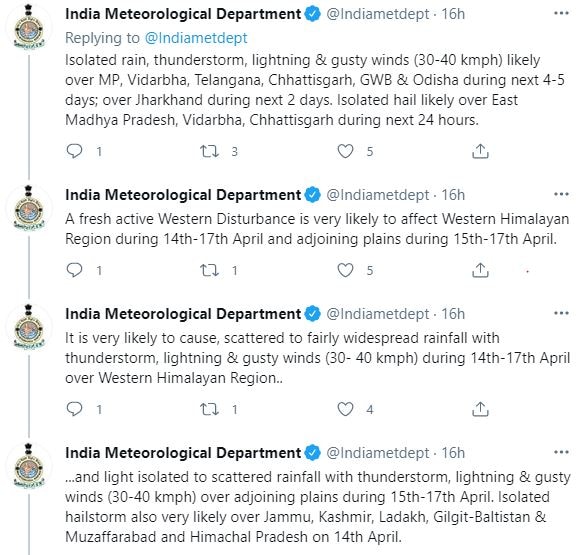Retweet the isolated rain and hail tweet
581x555 pixels.
209,151
